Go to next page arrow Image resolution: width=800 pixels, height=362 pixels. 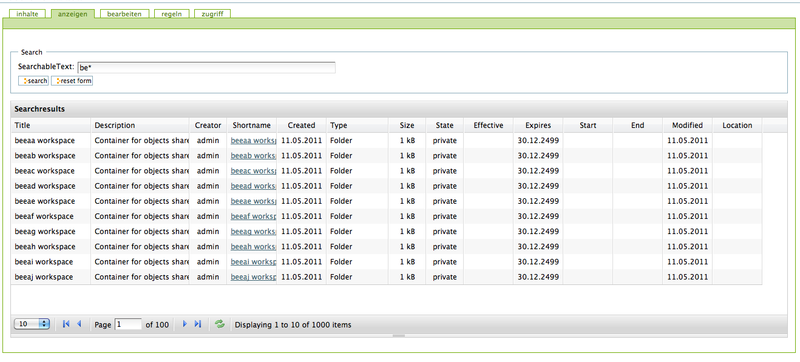tap(185, 324)
